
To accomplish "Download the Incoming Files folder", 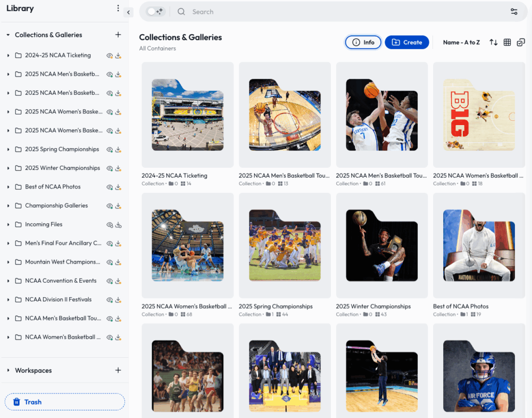I will click(x=118, y=225).
